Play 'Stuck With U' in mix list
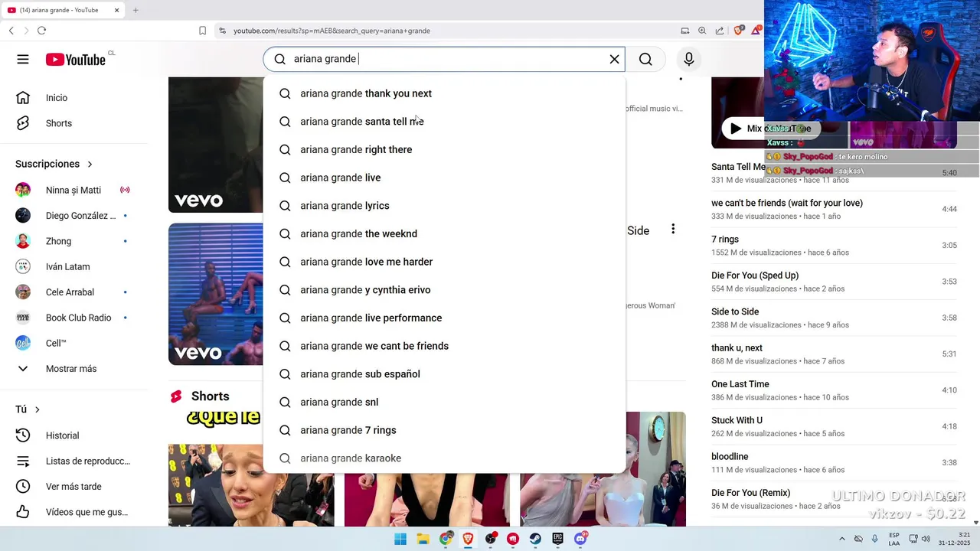 834,427
